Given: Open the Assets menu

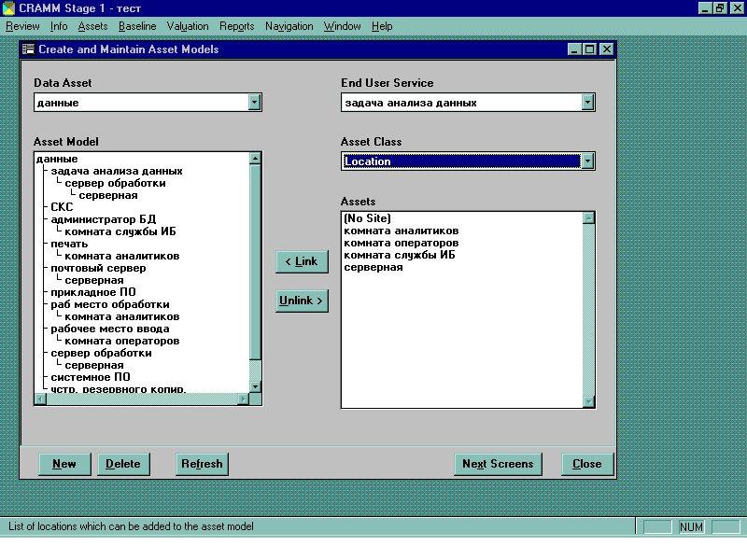Looking at the screenshot, I should point(92,26).
